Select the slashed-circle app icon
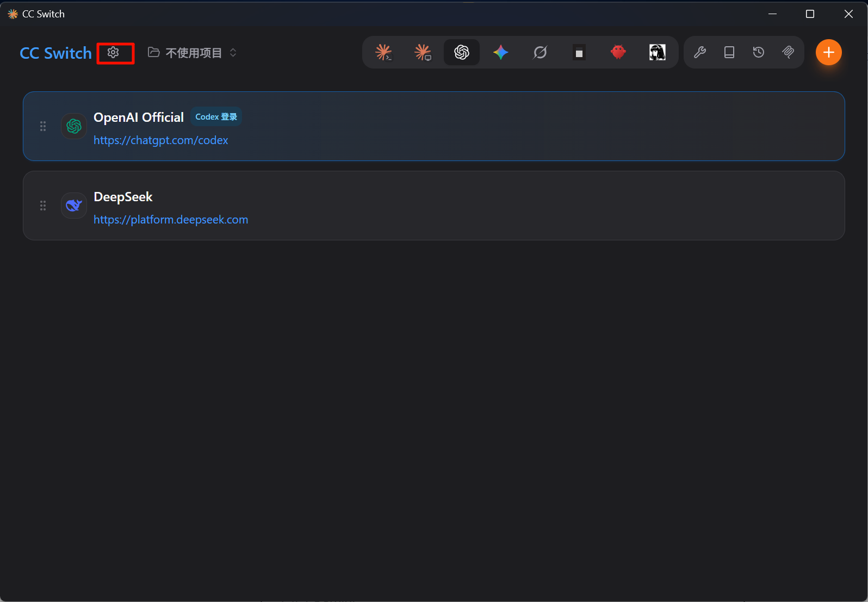Viewport: 868px width, 602px height. coord(540,52)
